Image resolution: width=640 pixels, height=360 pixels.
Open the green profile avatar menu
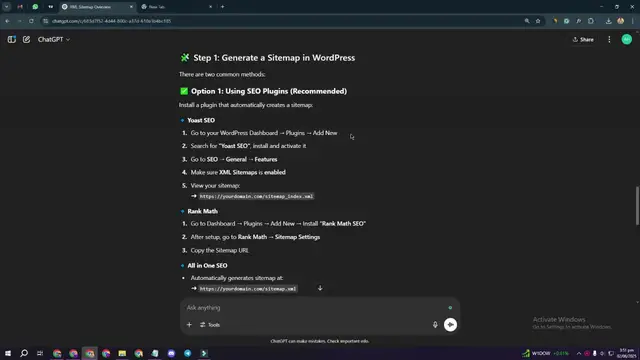(x=627, y=39)
